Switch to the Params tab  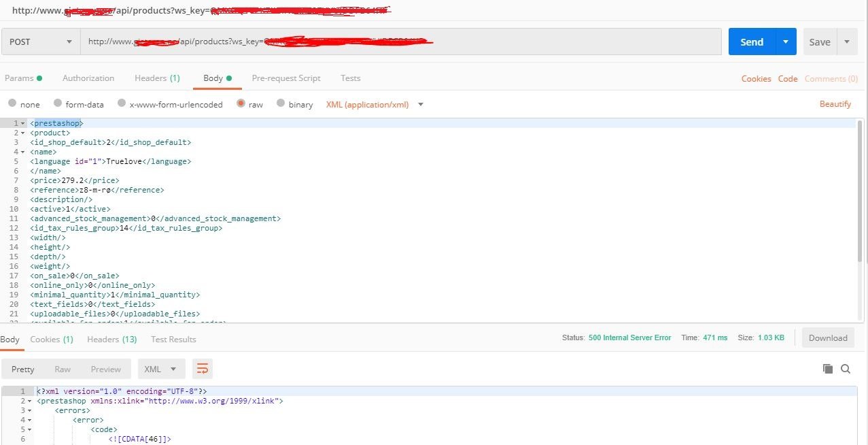23,78
